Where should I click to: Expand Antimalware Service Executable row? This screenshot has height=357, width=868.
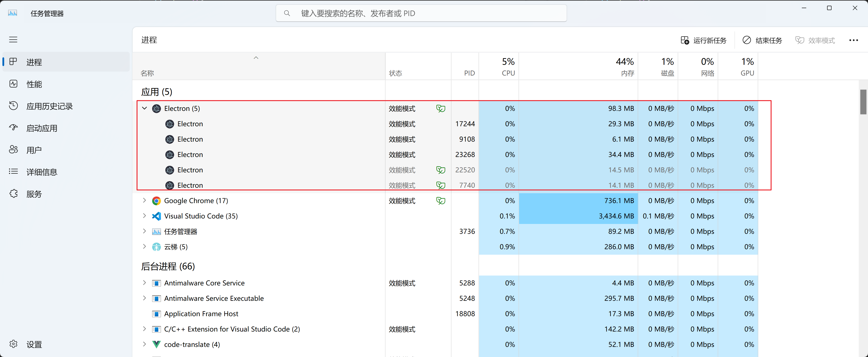(144, 298)
